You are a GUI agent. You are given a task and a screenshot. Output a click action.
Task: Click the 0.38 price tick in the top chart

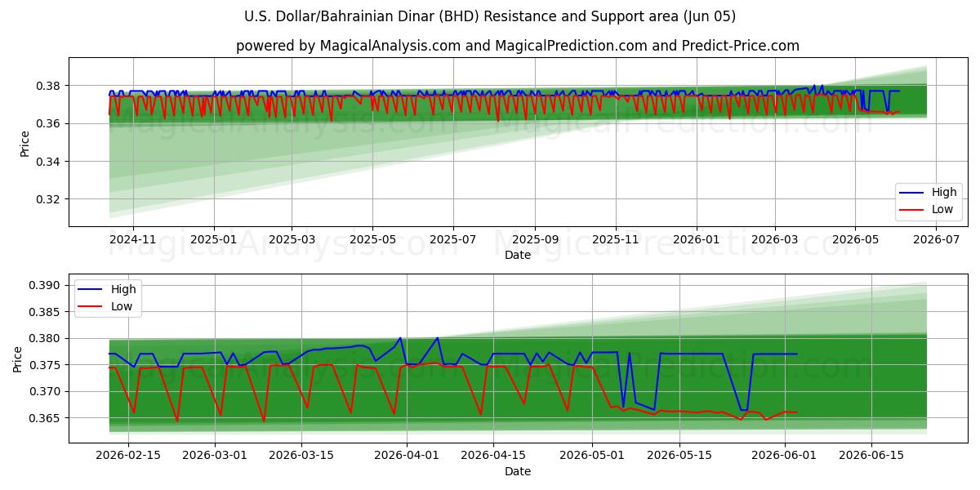pyautogui.click(x=50, y=86)
